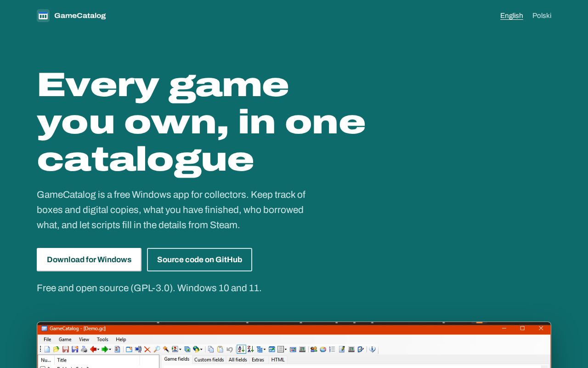Click the Nu... column header
This screenshot has width=588, height=368.
[46, 360]
